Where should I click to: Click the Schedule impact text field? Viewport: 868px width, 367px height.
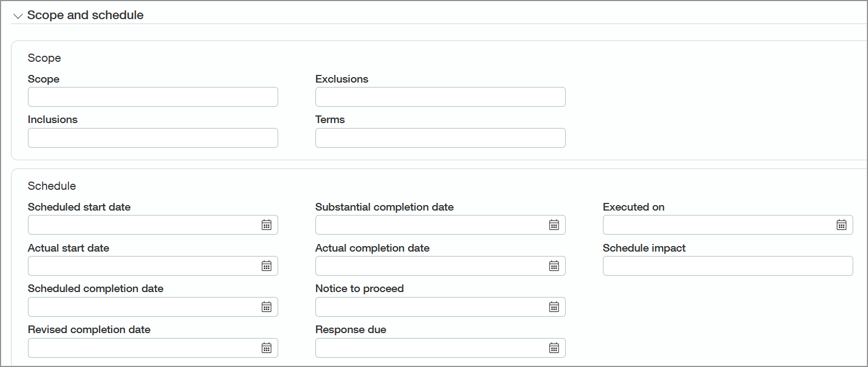click(x=712, y=266)
